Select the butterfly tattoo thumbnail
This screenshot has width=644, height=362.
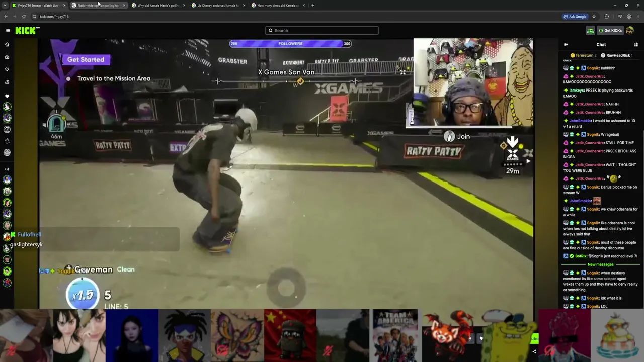(237, 335)
